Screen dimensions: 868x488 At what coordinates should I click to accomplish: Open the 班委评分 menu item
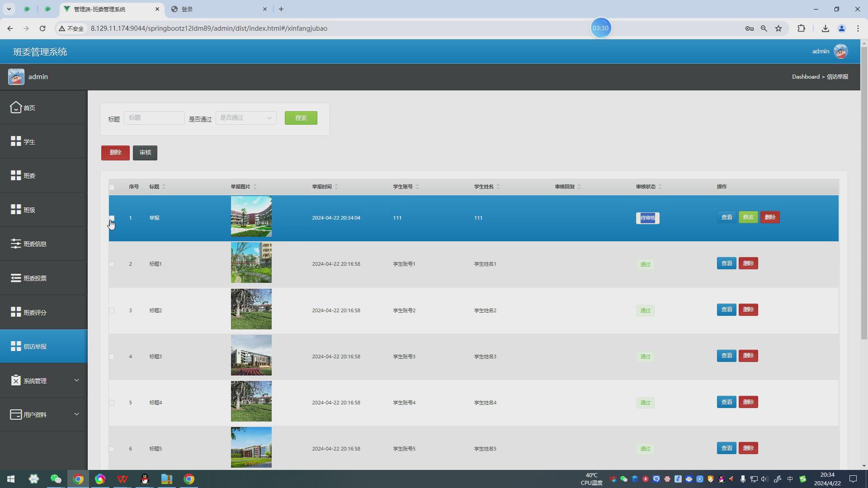coord(35,312)
